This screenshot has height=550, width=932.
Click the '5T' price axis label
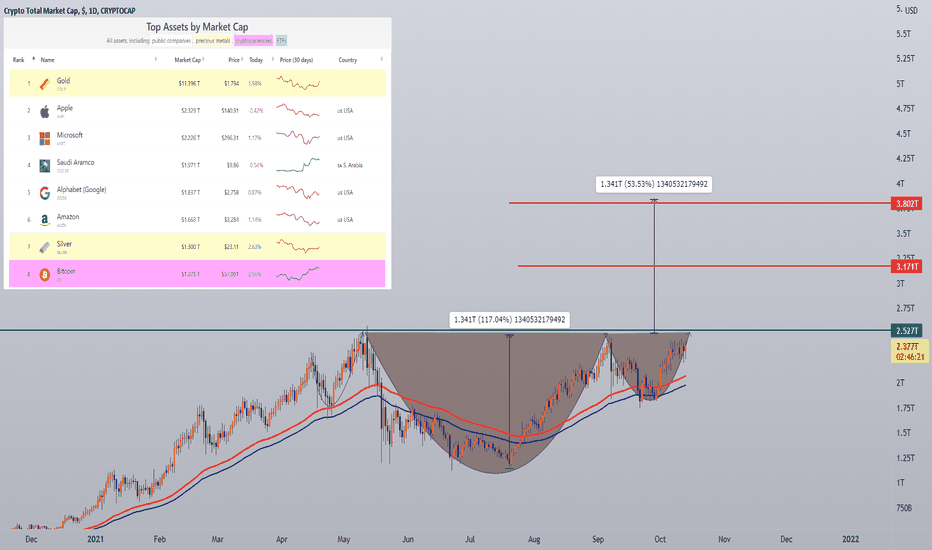coord(900,84)
